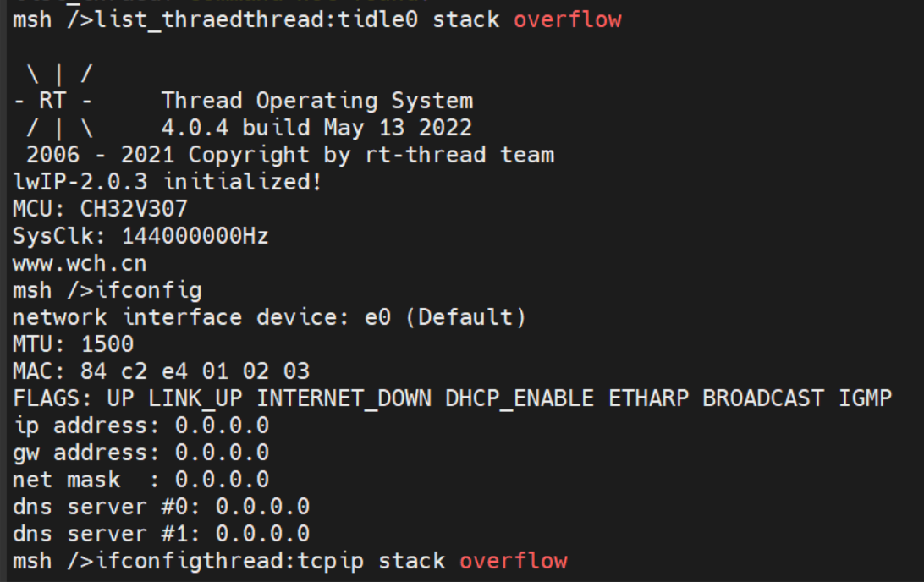The width and height of the screenshot is (924, 582).
Task: Click red overflow after tcpip stack
Action: point(513,561)
